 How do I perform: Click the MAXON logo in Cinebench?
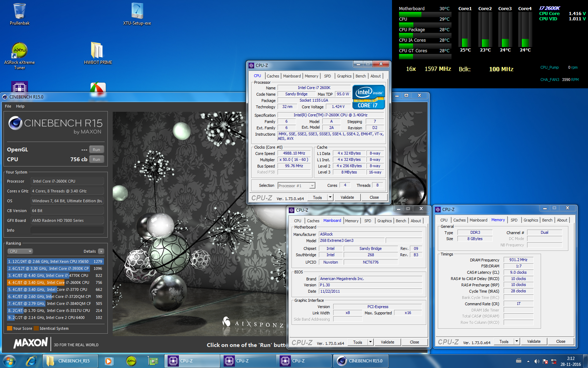pyautogui.click(x=30, y=343)
